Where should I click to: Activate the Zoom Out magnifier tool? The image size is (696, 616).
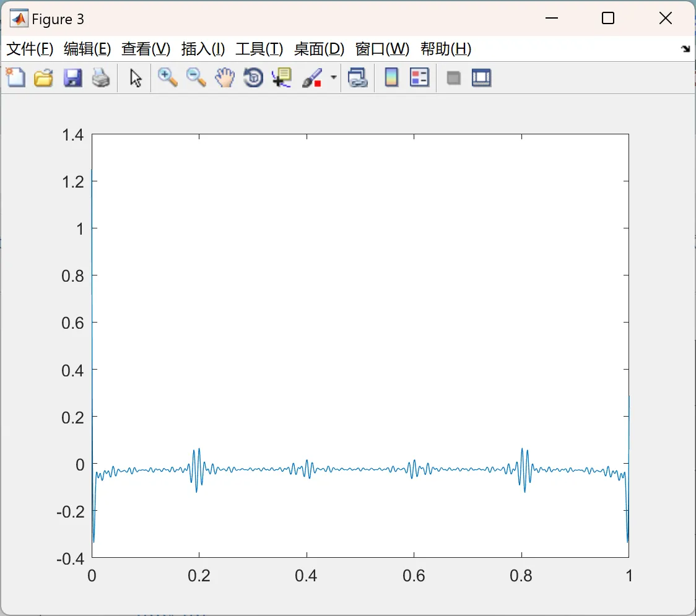tap(196, 77)
